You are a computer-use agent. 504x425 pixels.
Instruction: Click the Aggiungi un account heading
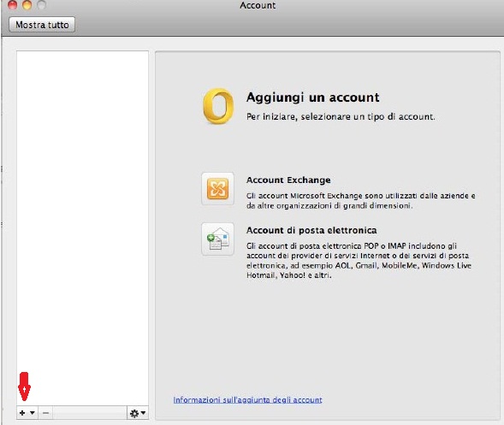coord(312,97)
